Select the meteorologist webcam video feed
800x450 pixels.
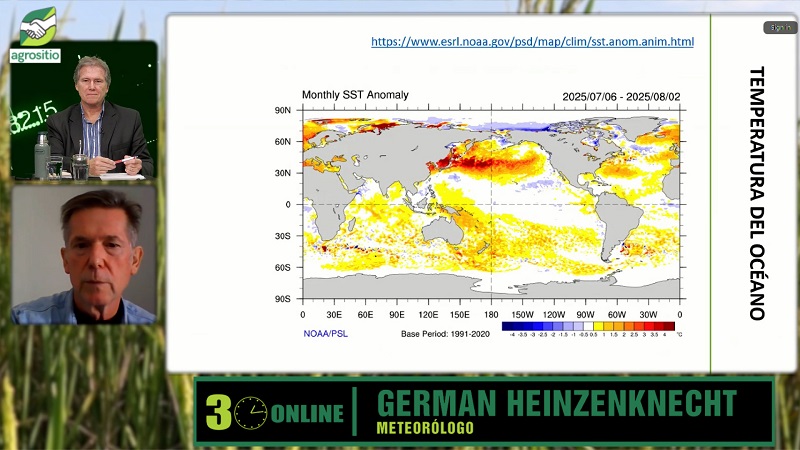click(84, 255)
